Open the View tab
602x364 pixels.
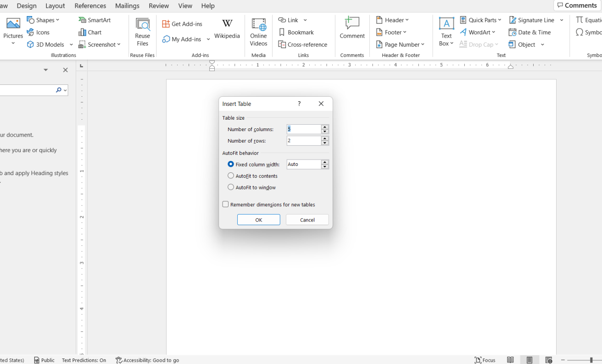point(185,6)
